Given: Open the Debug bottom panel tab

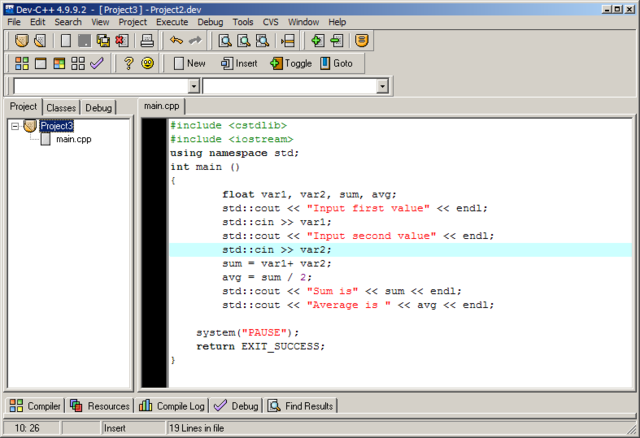Looking at the screenshot, I should 236,406.
